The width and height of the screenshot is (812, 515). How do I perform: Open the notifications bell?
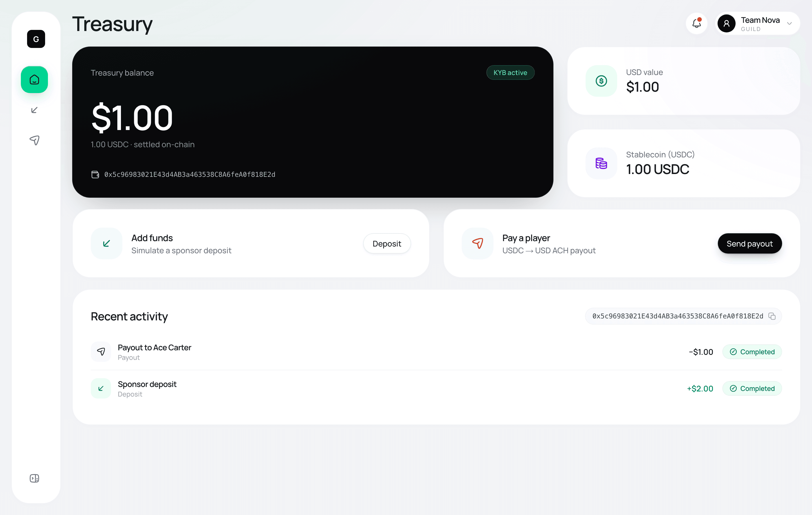697,23
